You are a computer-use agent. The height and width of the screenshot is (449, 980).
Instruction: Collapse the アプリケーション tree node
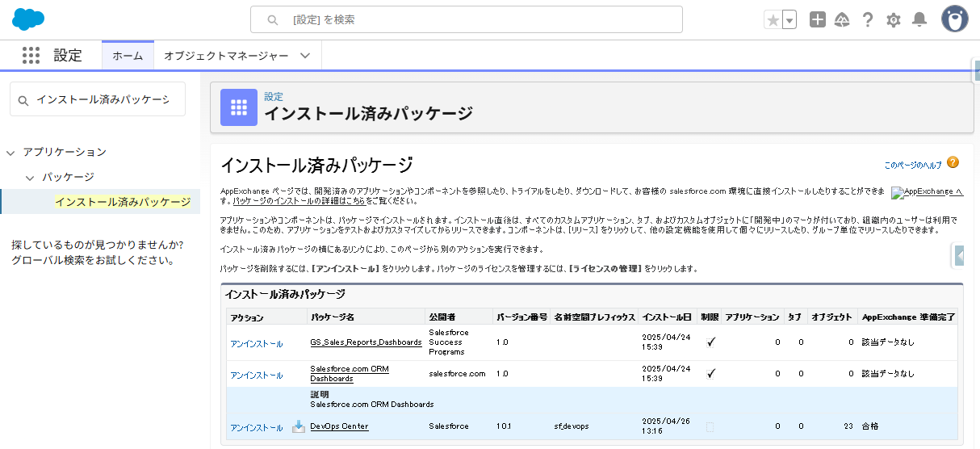[10, 153]
